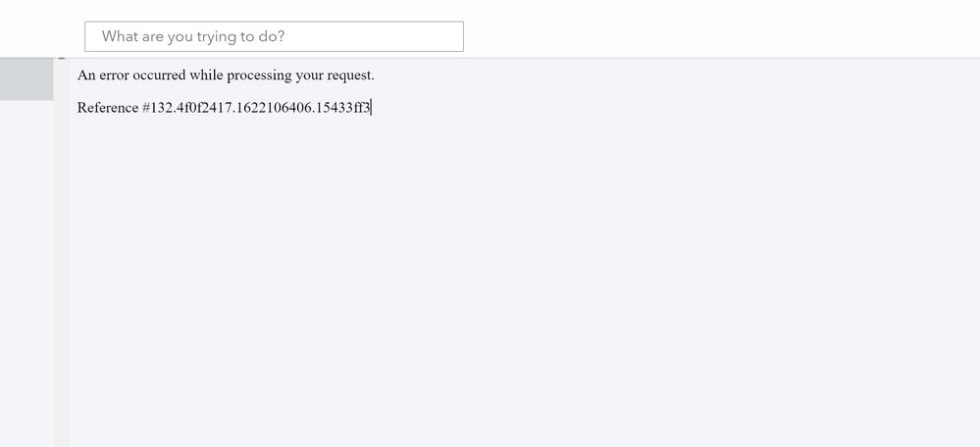The height and width of the screenshot is (447, 980).
Task: Click the word "Reference" in the error text
Action: (108, 108)
